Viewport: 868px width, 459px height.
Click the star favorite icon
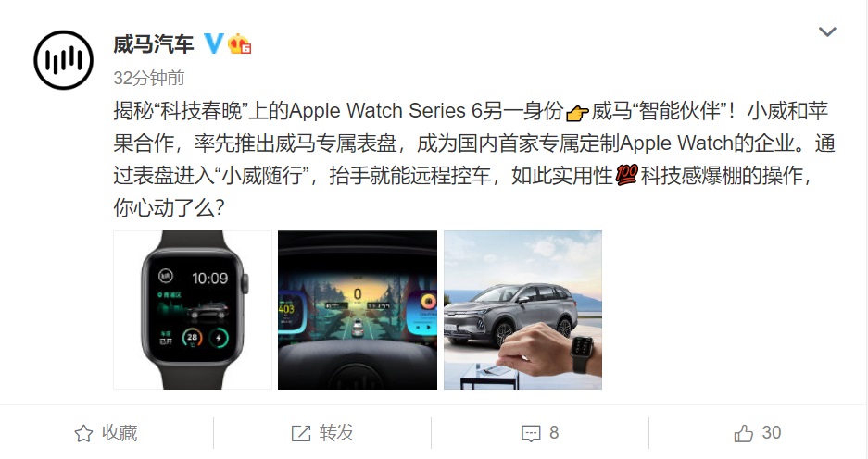tap(83, 434)
